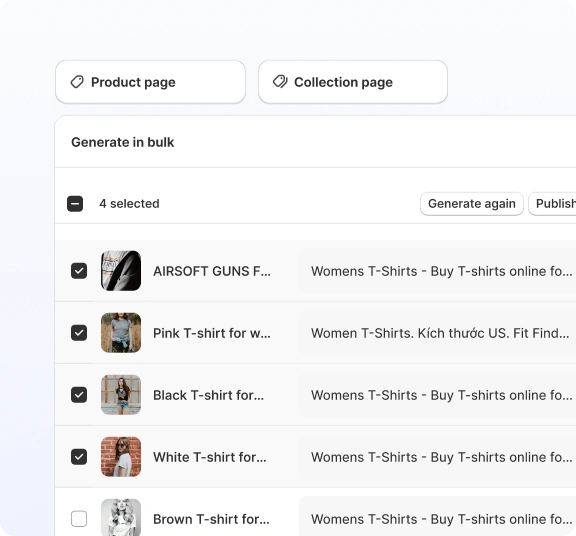Select the 'AIRSOFT GUNS F...' product name

click(x=212, y=271)
